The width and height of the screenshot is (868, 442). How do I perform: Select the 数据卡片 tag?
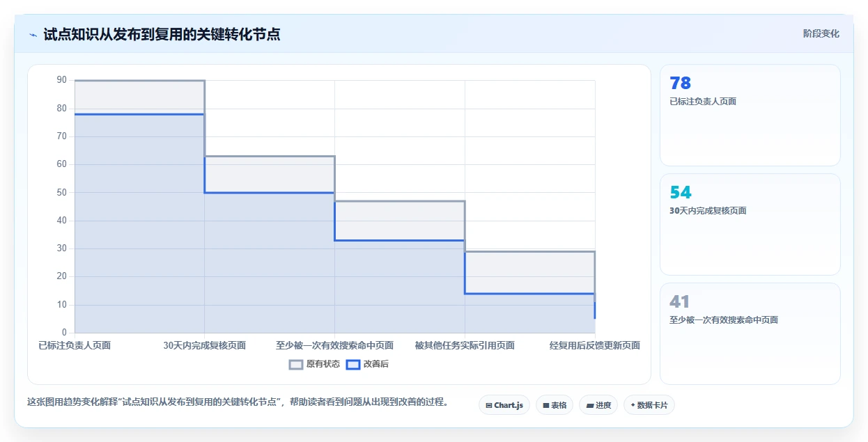[649, 405]
